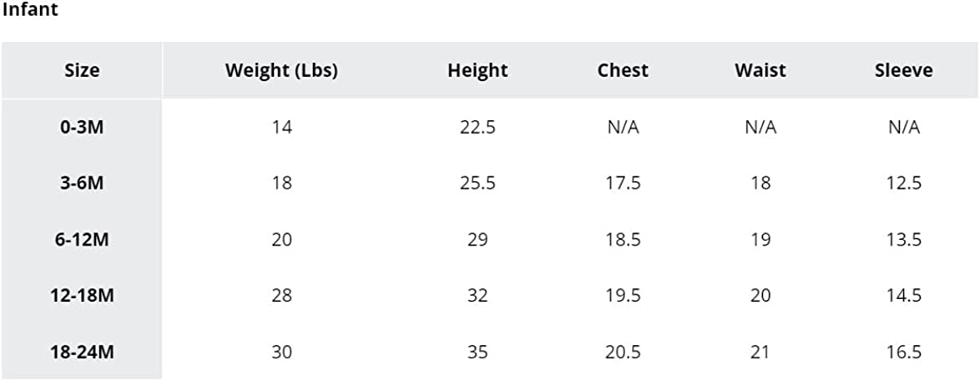Select the 18-24M size row label
Image resolution: width=980 pixels, height=381 pixels.
[x=82, y=353]
